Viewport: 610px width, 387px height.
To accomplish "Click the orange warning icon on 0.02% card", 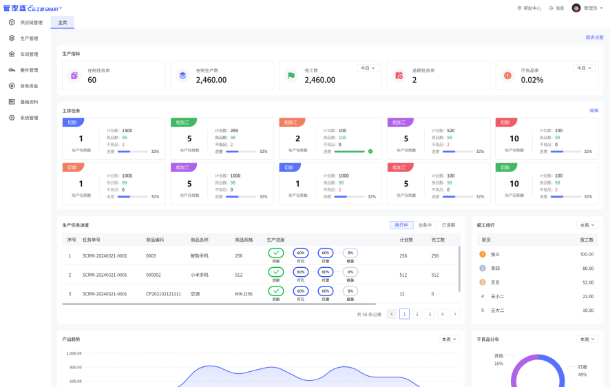I will [508, 75].
